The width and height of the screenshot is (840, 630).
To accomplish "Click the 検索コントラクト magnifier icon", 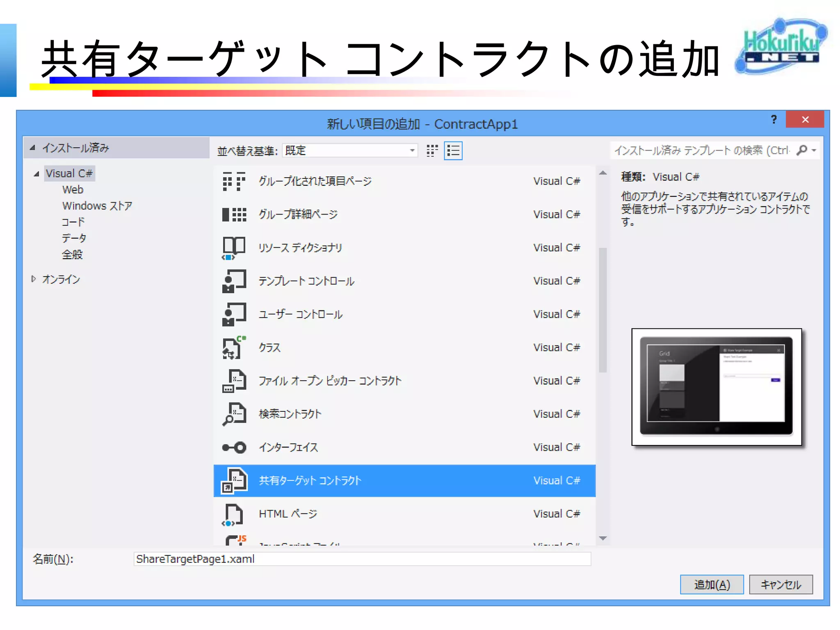I will pos(234,414).
